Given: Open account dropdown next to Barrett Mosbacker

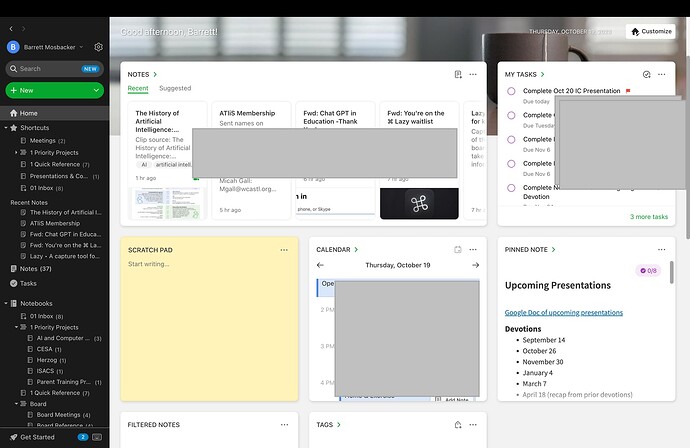Looking at the screenshot, I should click(x=81, y=47).
